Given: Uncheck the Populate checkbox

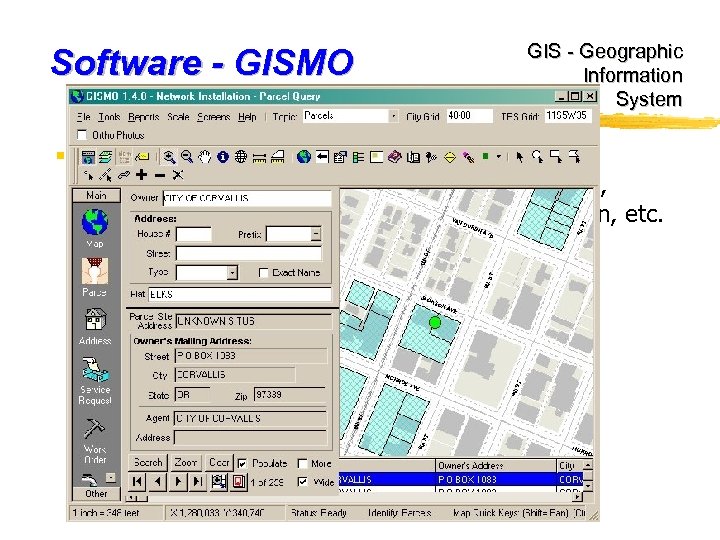Looking at the screenshot, I should point(242,464).
